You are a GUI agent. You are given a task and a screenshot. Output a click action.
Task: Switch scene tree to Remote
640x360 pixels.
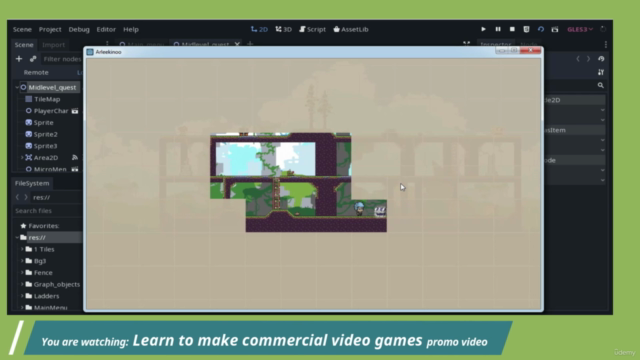36,72
